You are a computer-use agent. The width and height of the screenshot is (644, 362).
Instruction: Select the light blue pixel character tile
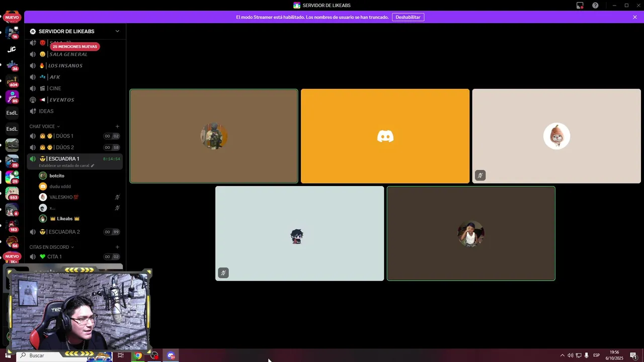point(299,234)
